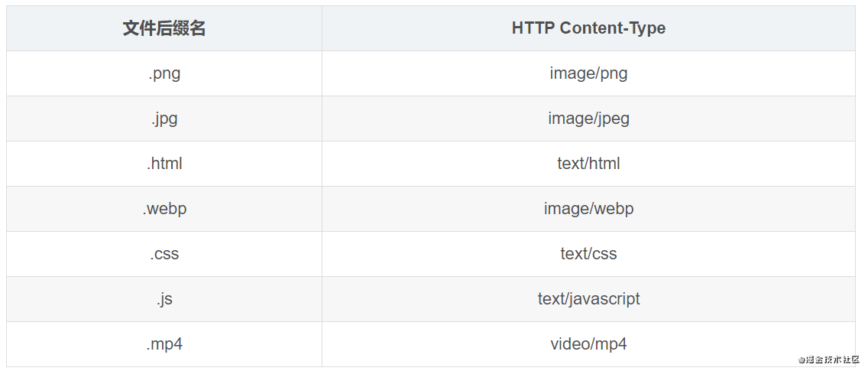
Task: Click the HTTP Content-Type column header
Action: pyautogui.click(x=588, y=28)
